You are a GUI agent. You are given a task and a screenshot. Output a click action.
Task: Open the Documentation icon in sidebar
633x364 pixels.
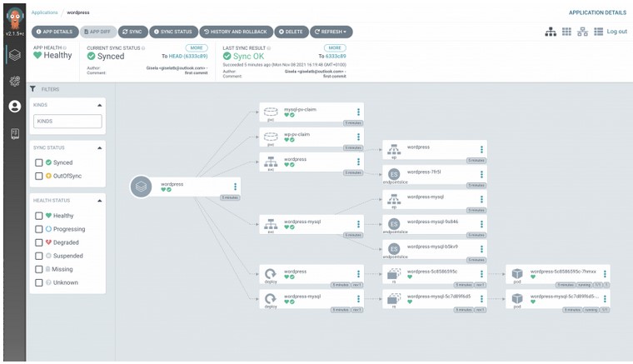14,133
